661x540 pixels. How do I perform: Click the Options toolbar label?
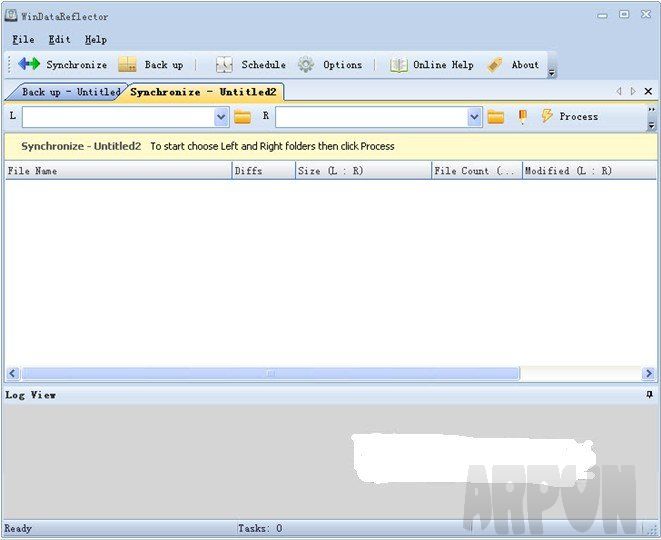pyautogui.click(x=343, y=65)
